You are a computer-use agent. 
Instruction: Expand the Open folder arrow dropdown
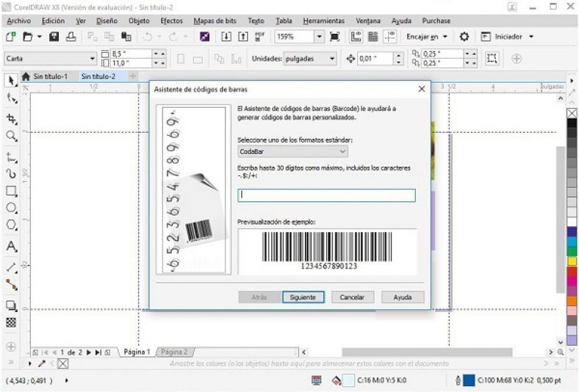point(39,37)
